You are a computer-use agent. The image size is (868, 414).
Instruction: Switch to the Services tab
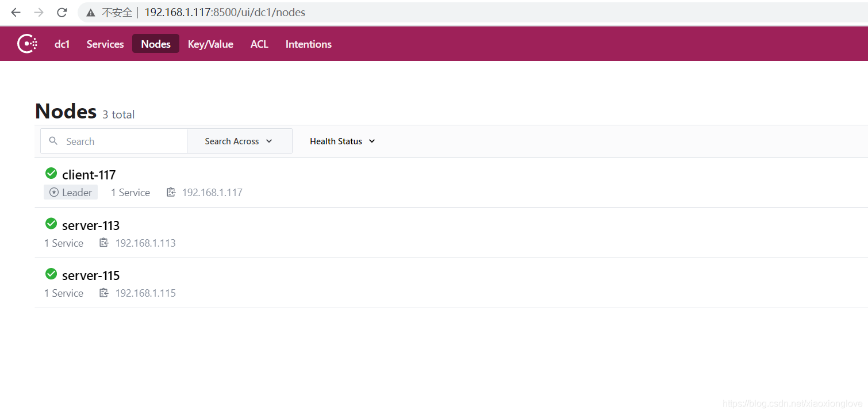coord(105,43)
